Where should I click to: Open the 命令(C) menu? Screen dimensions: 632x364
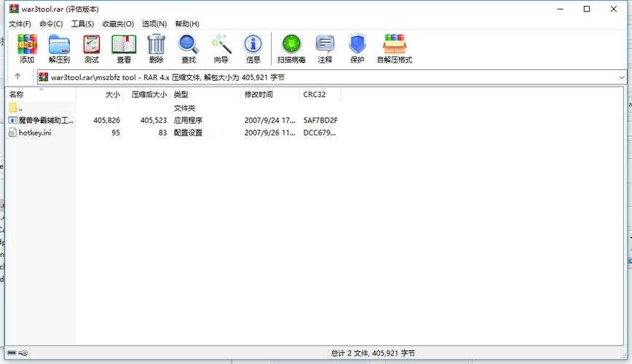(x=51, y=24)
